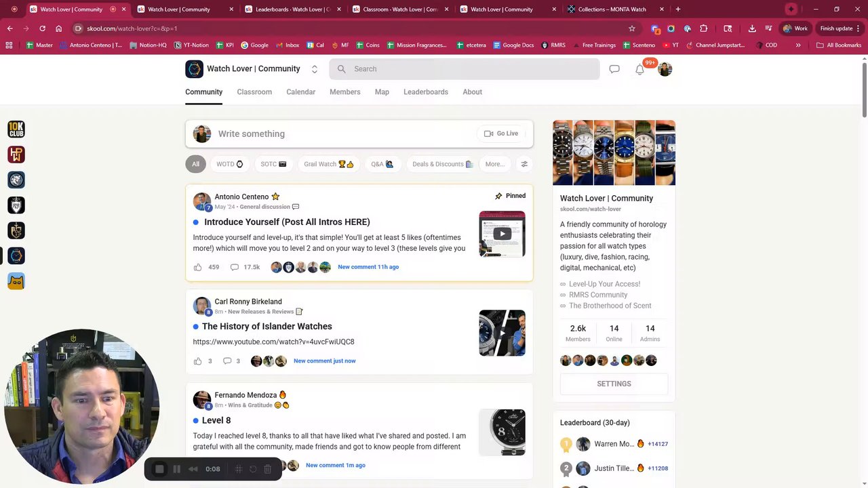Show the hidden bookmarks overflow chevron
This screenshot has width=868, height=488.
(798, 45)
